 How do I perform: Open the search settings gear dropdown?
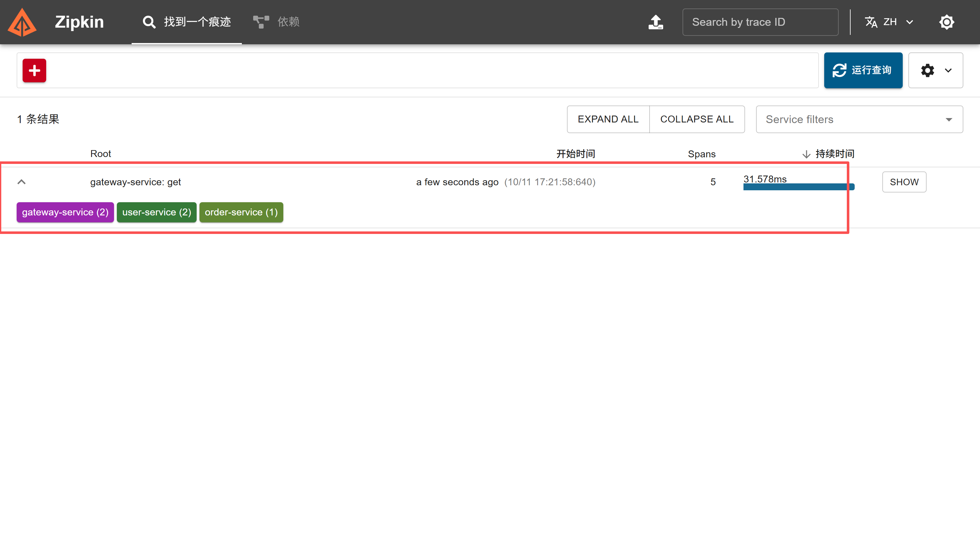click(935, 70)
